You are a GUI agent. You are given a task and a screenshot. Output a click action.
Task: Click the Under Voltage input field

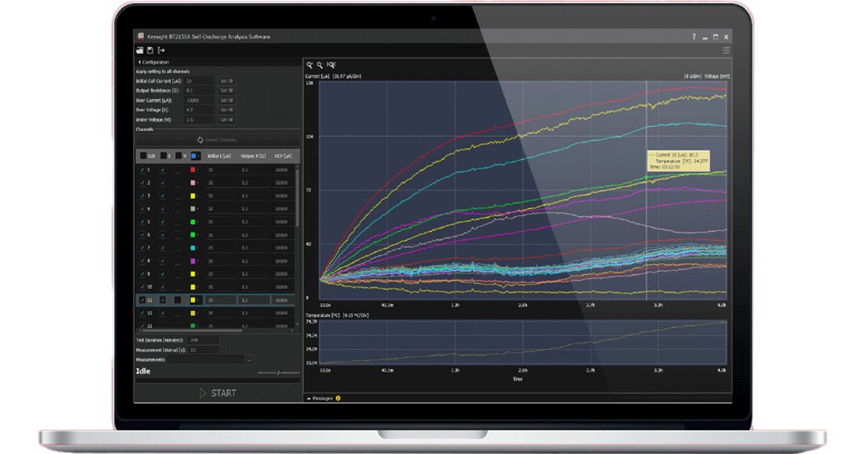click(x=200, y=120)
